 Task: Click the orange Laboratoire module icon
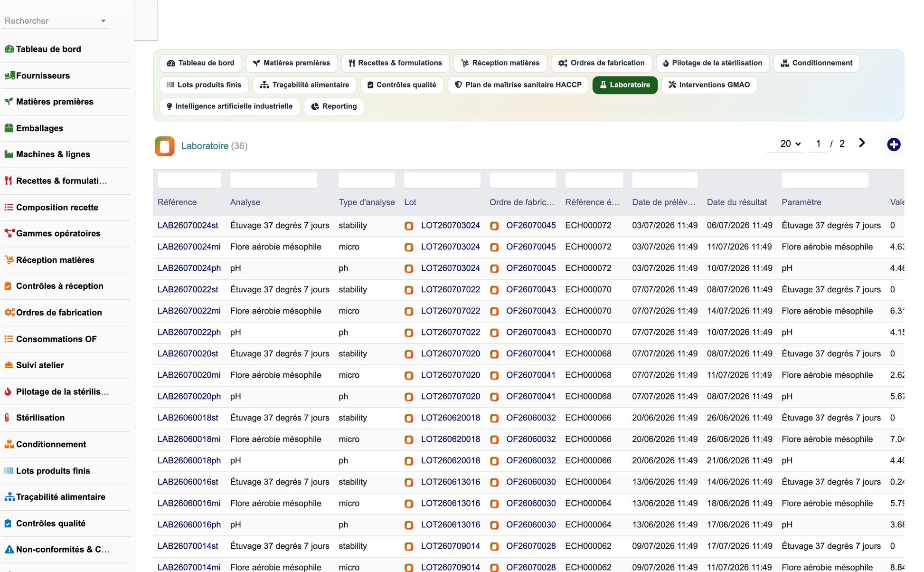pos(164,146)
